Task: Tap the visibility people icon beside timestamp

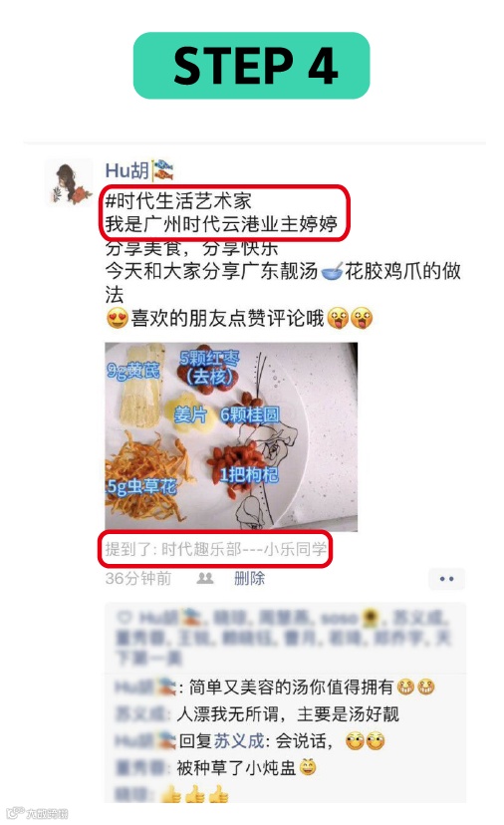Action: click(x=204, y=579)
